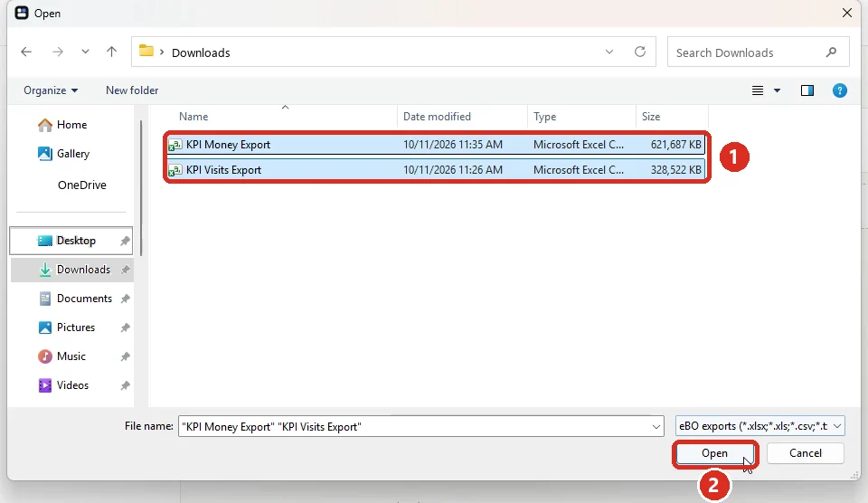Click the pin icon next to Desktop
This screenshot has height=503, width=868.
click(x=125, y=241)
